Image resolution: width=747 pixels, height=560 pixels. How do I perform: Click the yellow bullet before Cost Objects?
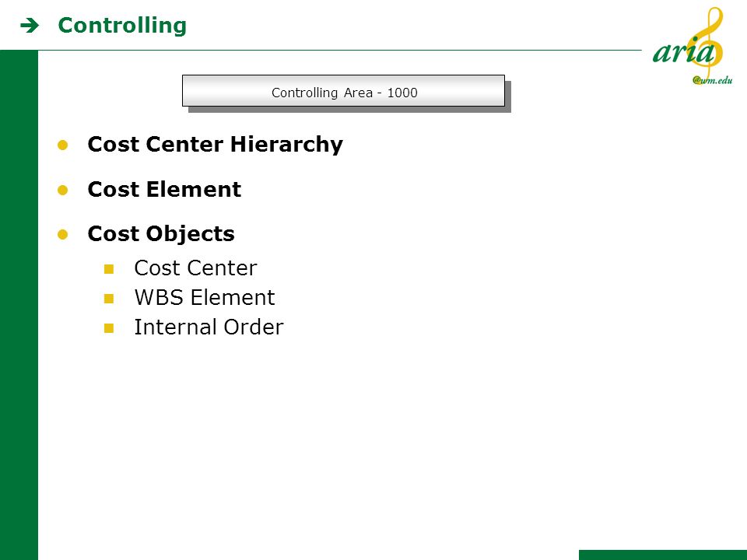(62, 234)
